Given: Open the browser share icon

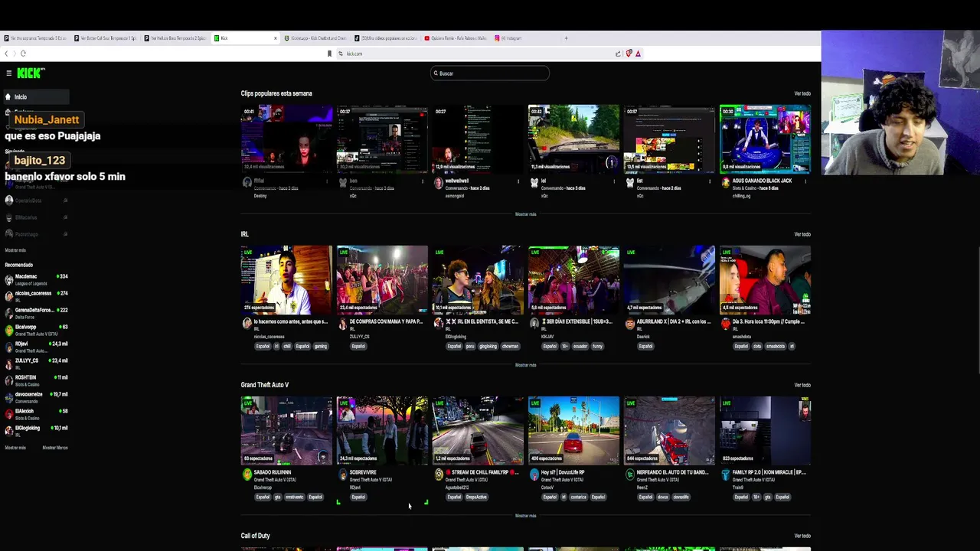Looking at the screenshot, I should [618, 54].
